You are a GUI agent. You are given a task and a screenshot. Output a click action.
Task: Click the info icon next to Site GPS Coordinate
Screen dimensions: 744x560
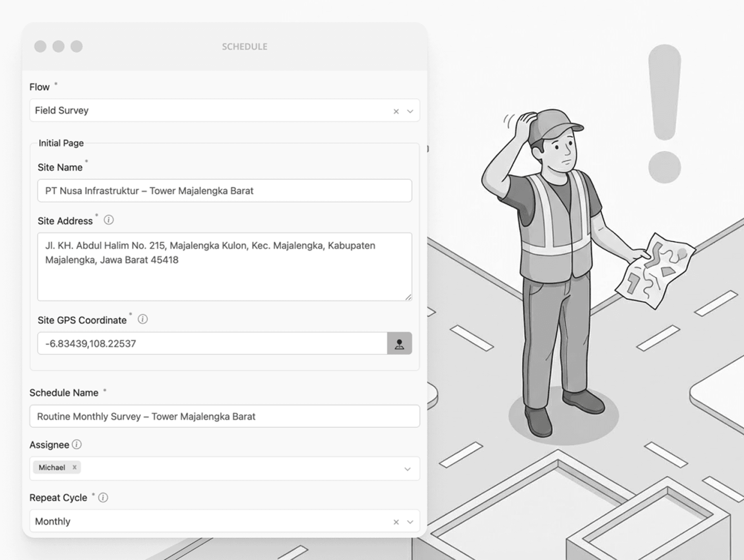click(142, 319)
